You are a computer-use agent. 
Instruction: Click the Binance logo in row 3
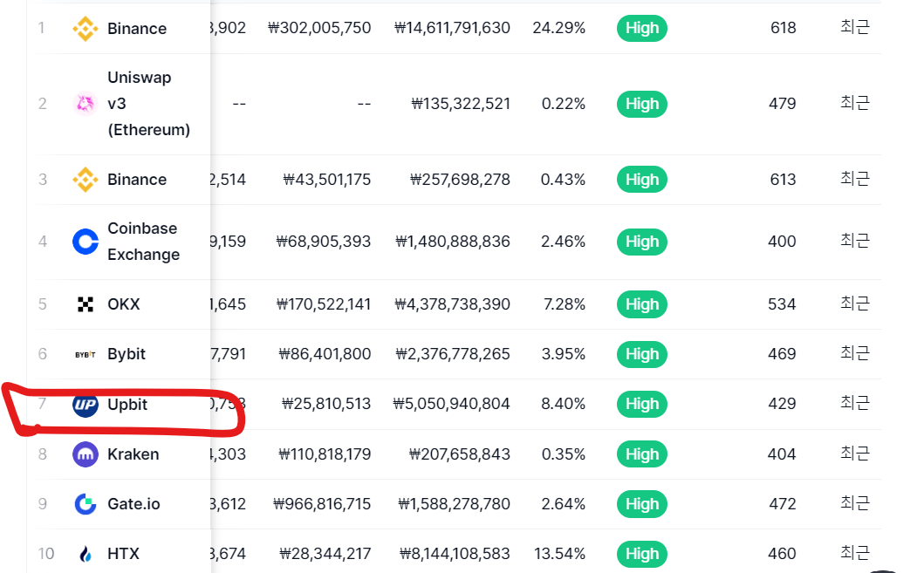coord(86,180)
